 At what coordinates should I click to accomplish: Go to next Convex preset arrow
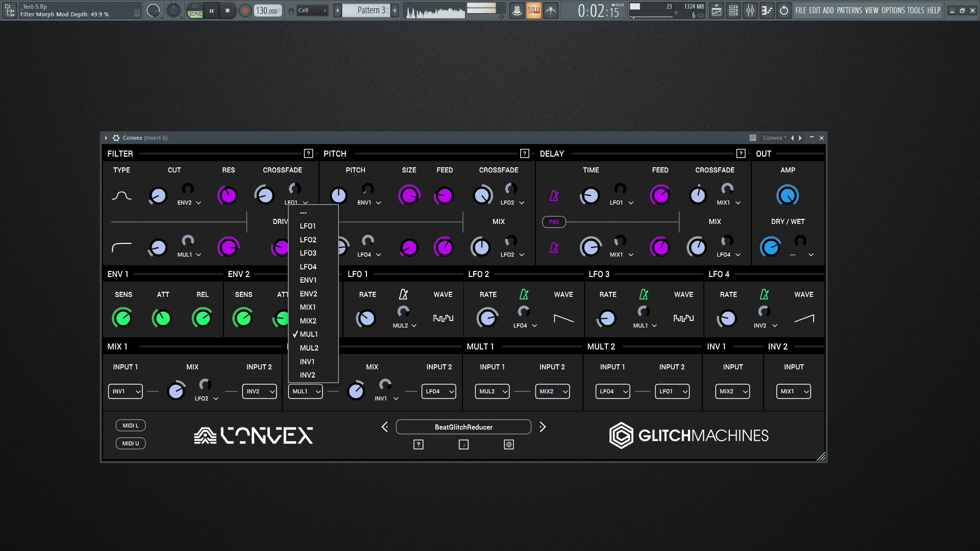click(543, 427)
